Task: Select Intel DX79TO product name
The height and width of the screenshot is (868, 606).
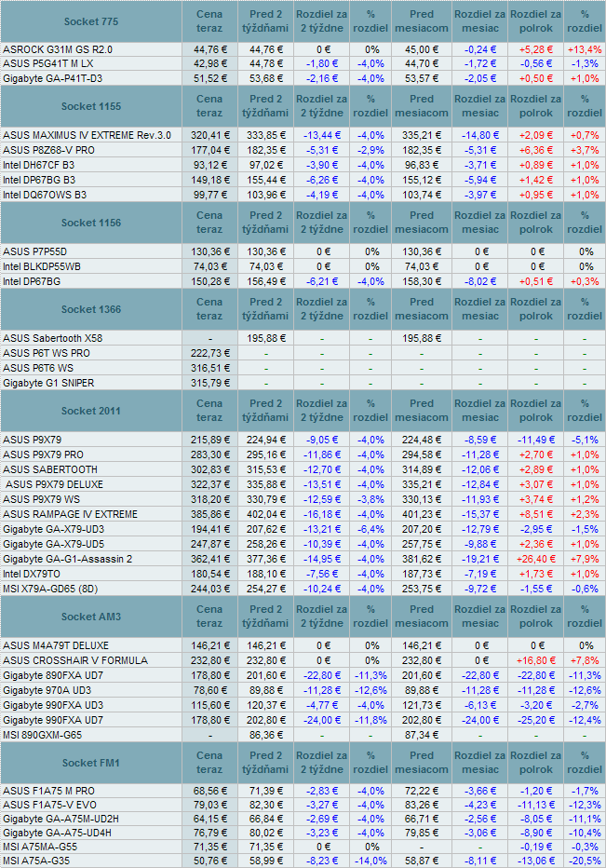Action: click(x=32, y=574)
